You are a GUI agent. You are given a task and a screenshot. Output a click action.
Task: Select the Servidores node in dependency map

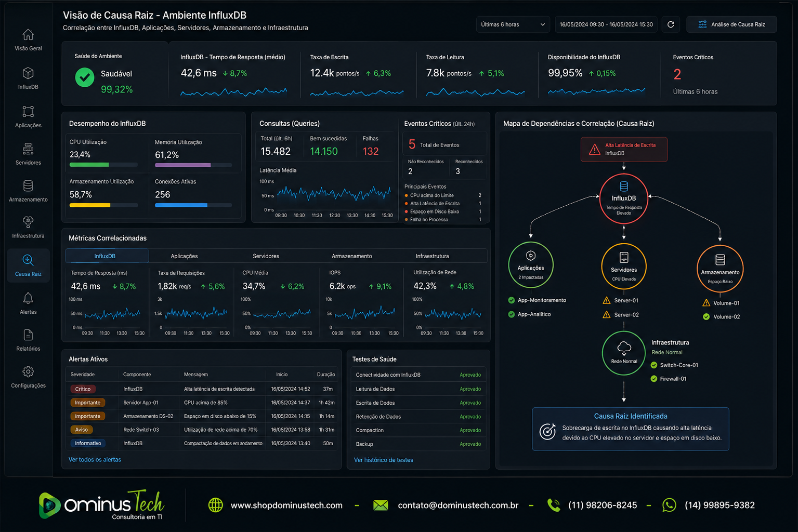(624, 267)
